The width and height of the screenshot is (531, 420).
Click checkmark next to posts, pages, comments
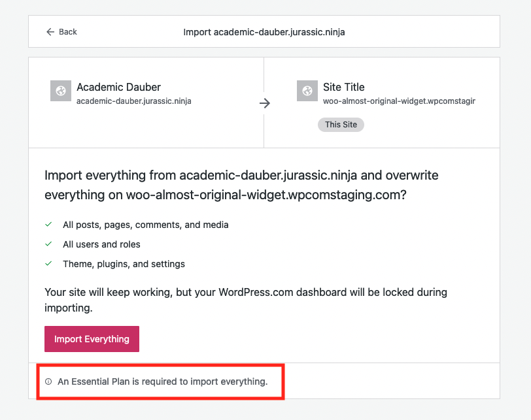tap(48, 225)
